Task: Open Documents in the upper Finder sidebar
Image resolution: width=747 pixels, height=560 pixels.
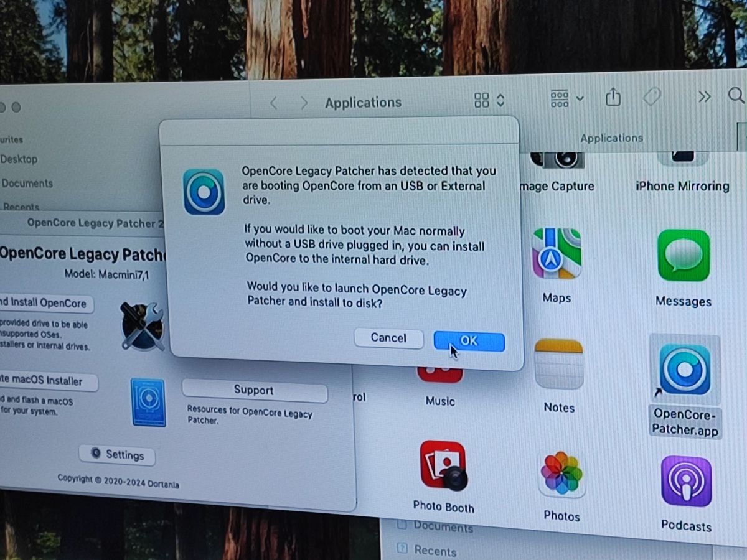Action: tap(27, 184)
